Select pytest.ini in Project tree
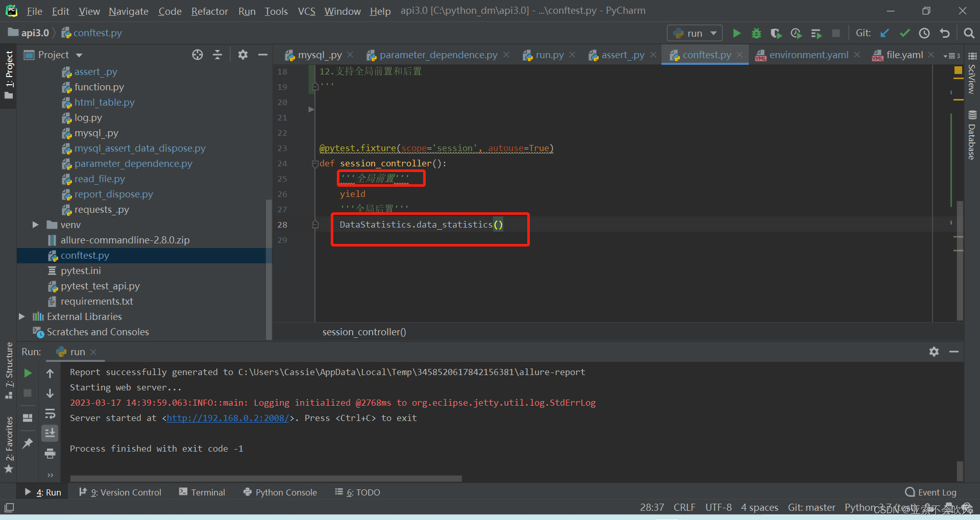 point(81,270)
